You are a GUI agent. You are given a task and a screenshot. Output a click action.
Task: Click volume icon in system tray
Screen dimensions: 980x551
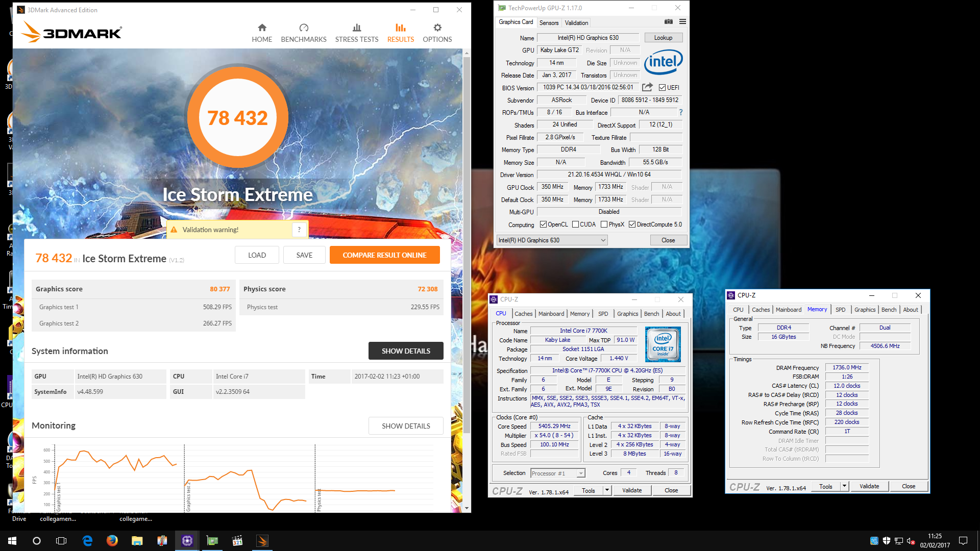(911, 541)
